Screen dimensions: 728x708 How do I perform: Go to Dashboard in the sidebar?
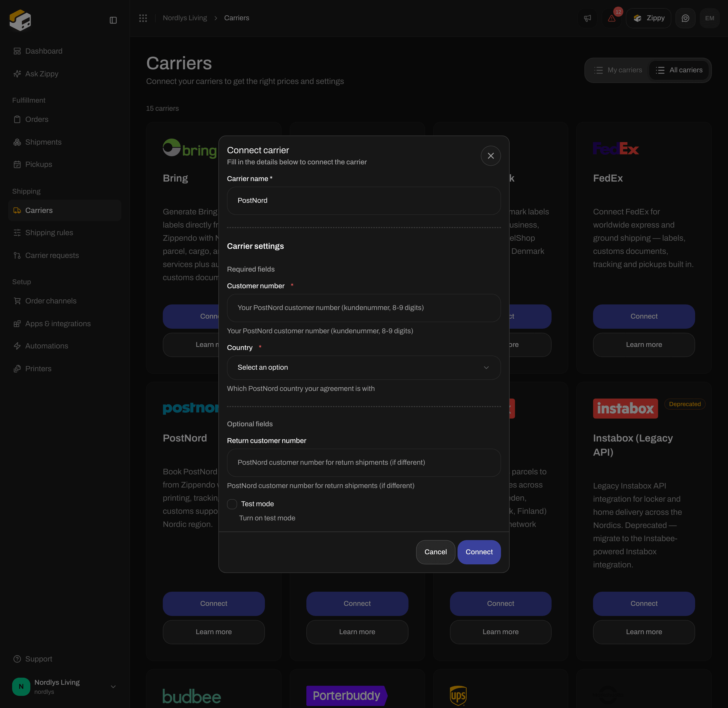point(65,51)
